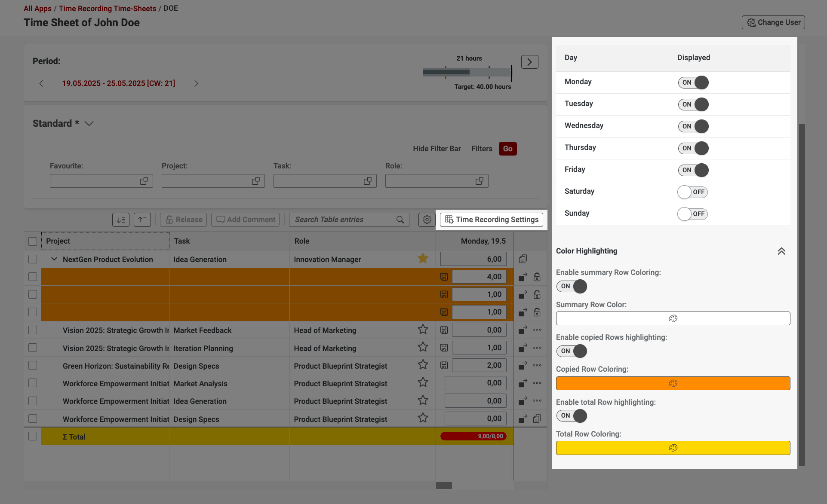Screen dimensions: 827x504
Task: Open Time Recording Time-Sheets breadcrumb
Action: pos(107,9)
